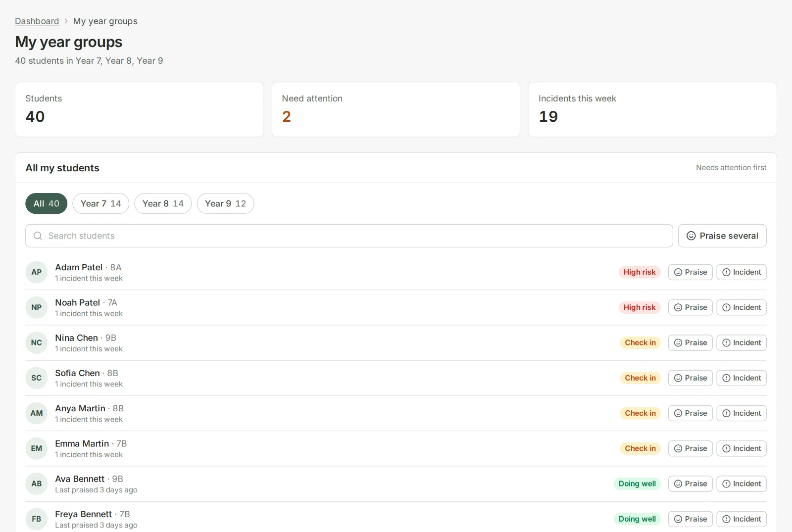Open the Incidents this week card
Image resolution: width=792 pixels, height=532 pixels.
tap(652, 109)
